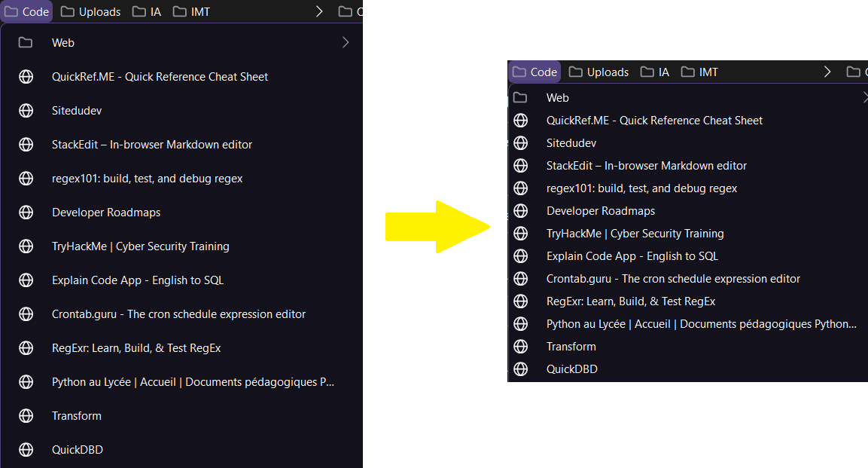Click Web folder icon in left menu
The height and width of the screenshot is (468, 868).
26,43
